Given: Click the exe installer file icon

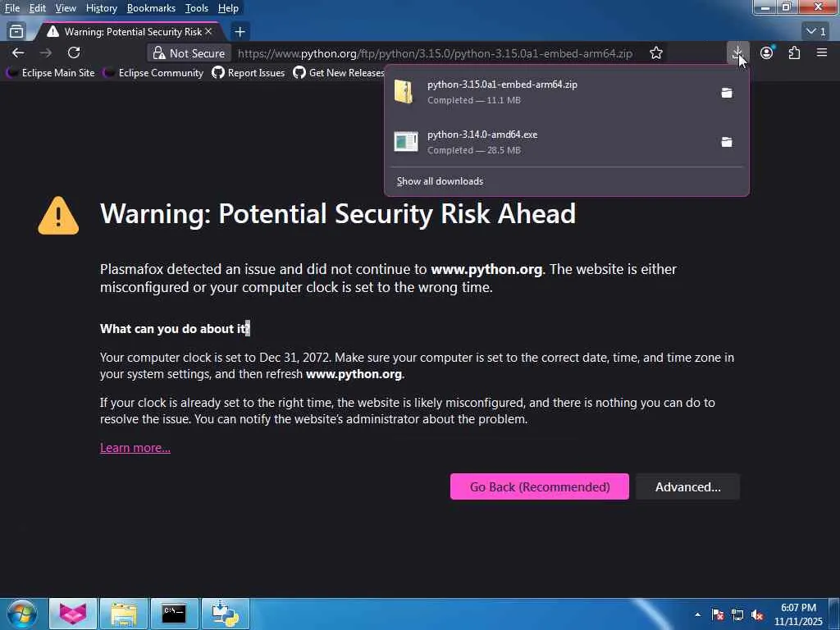Looking at the screenshot, I should 405,141.
